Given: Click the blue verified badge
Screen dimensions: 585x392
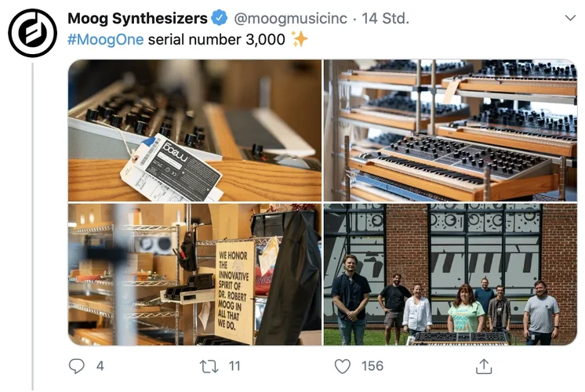Looking at the screenshot, I should 220,18.
